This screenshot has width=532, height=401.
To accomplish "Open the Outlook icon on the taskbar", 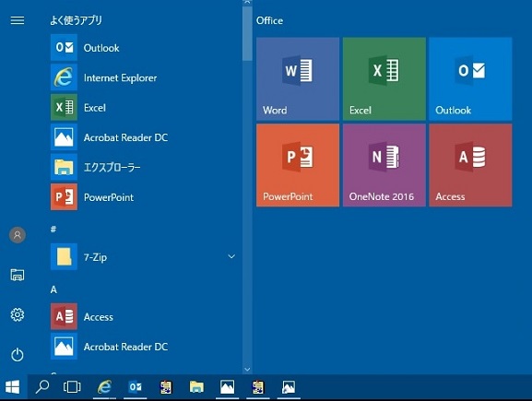I will click(x=135, y=387).
